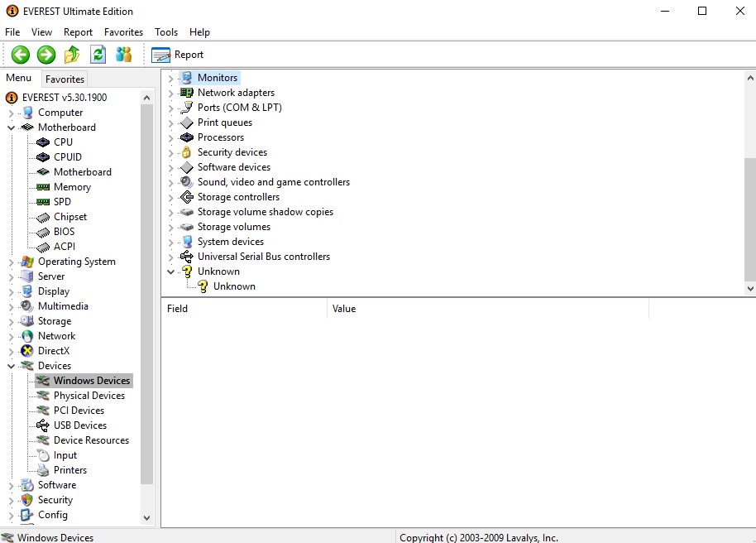Expand the System devices category
Image resolution: width=756 pixels, height=543 pixels.
point(170,243)
